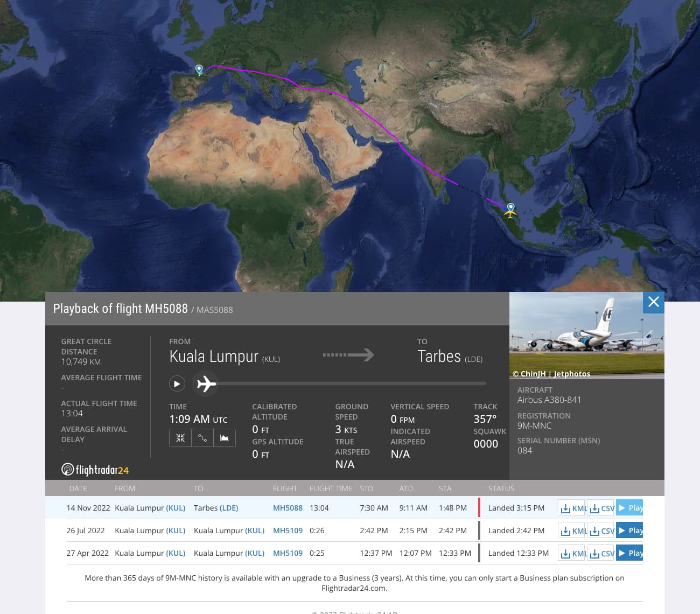The image size is (700, 614).
Task: Click the '3 KTS' ground speed value
Action: pos(346,429)
